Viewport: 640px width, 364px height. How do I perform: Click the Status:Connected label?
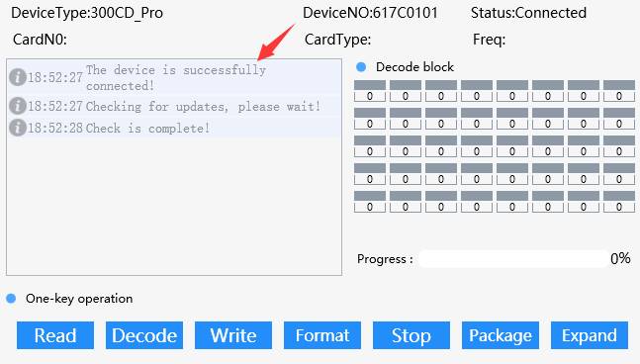click(528, 13)
